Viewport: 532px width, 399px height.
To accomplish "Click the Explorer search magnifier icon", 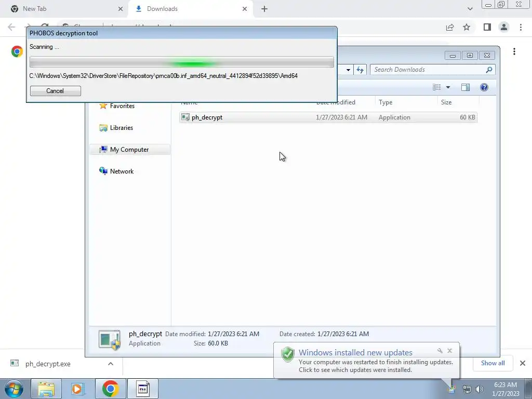I will [x=489, y=70].
